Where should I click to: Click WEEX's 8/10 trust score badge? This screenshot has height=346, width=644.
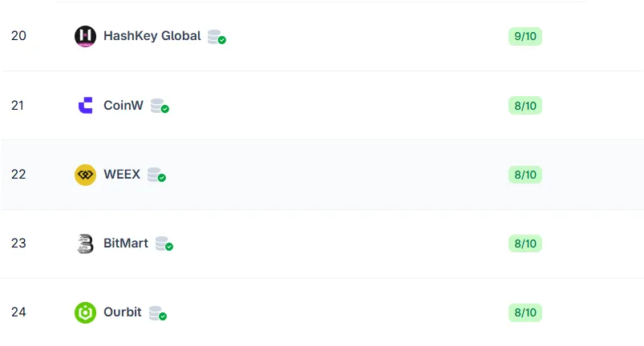pyautogui.click(x=525, y=175)
